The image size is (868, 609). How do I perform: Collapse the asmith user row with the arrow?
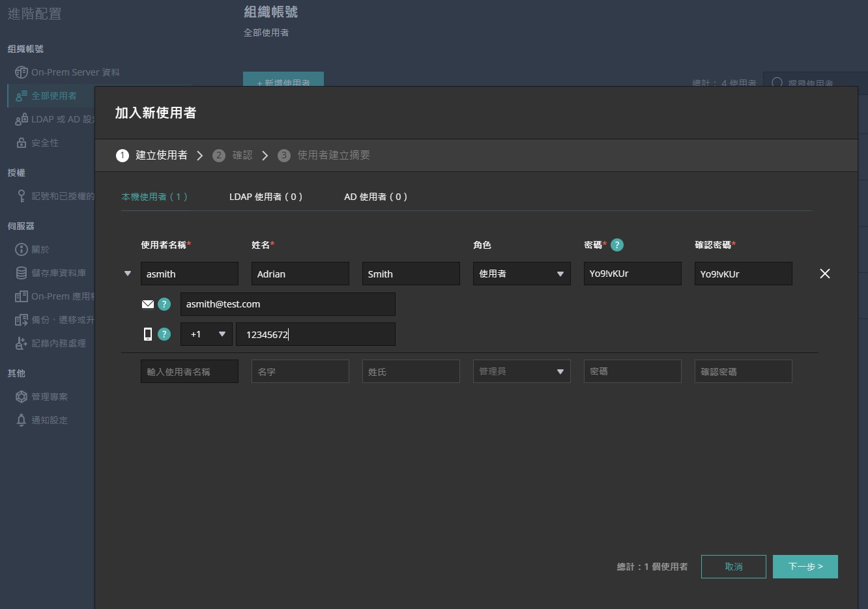128,274
